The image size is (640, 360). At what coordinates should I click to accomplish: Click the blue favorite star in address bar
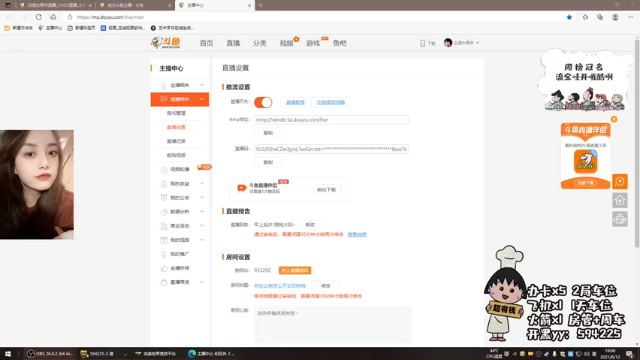[x=569, y=17]
